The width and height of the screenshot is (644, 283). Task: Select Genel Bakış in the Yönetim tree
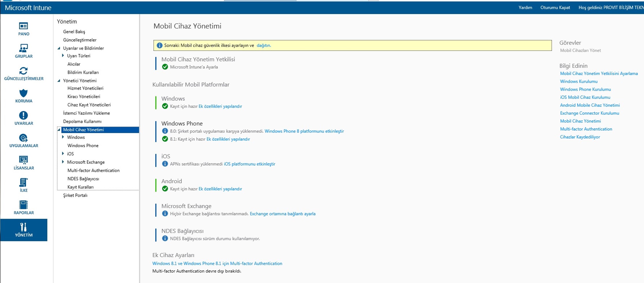74,31
